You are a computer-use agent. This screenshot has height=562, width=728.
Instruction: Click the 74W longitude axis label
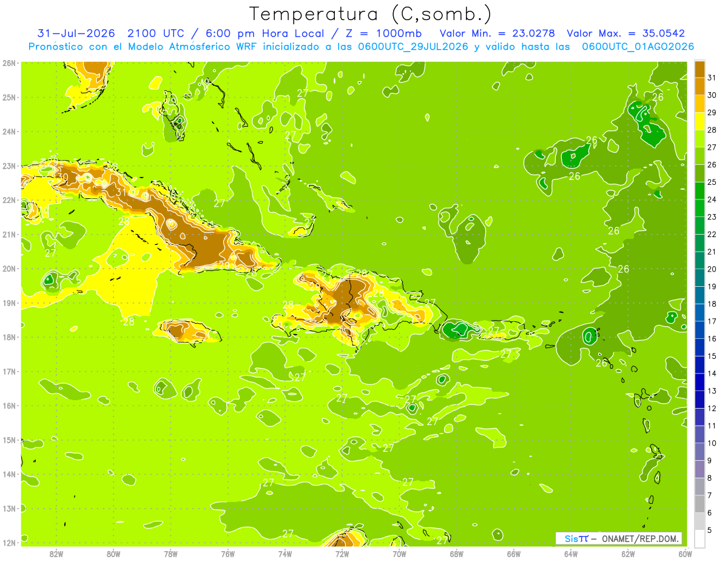tap(285, 554)
